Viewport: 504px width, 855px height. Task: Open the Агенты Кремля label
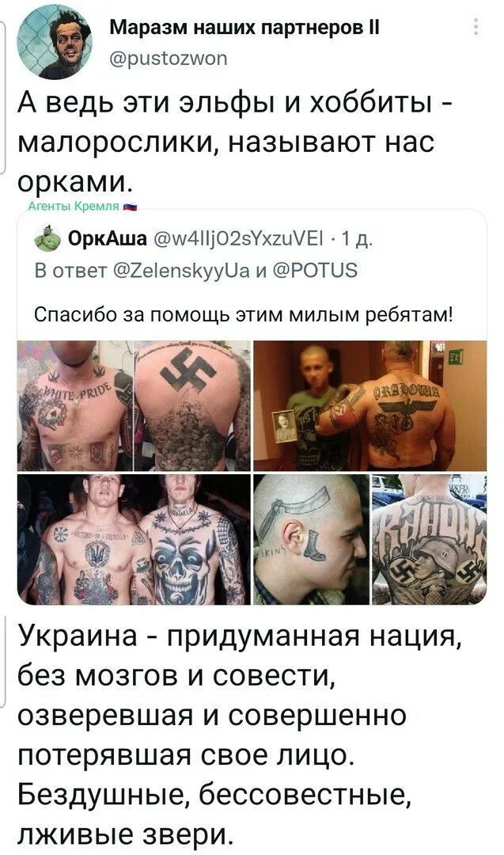tap(74, 207)
